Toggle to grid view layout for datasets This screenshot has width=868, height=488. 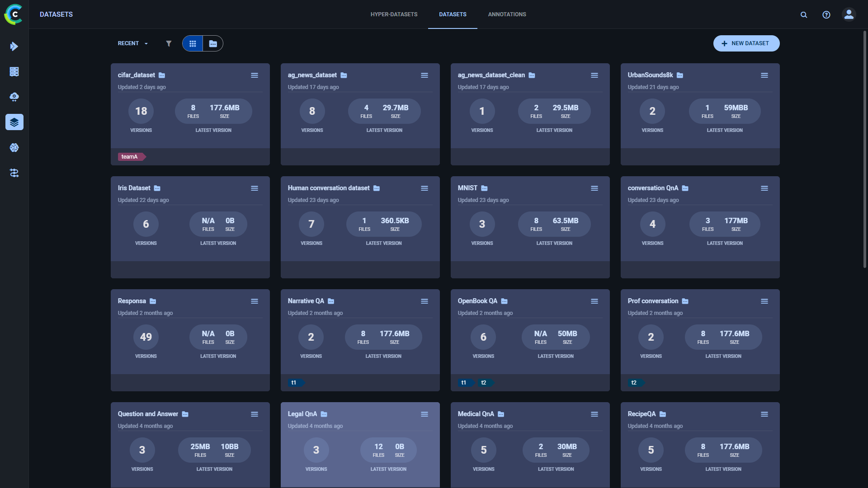pyautogui.click(x=193, y=43)
